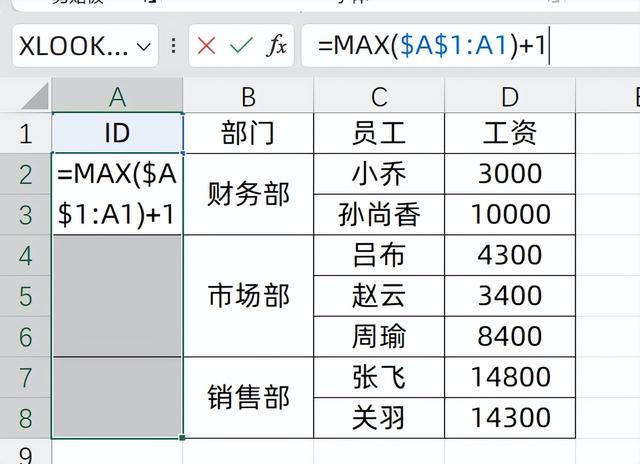Select column A header
The height and width of the screenshot is (464, 640).
point(118,96)
